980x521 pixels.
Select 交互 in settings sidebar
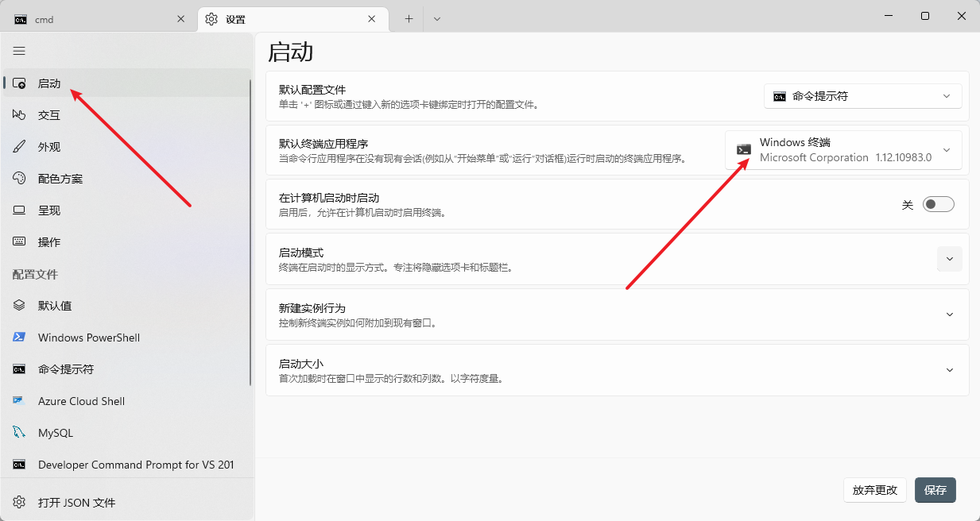pyautogui.click(x=127, y=115)
